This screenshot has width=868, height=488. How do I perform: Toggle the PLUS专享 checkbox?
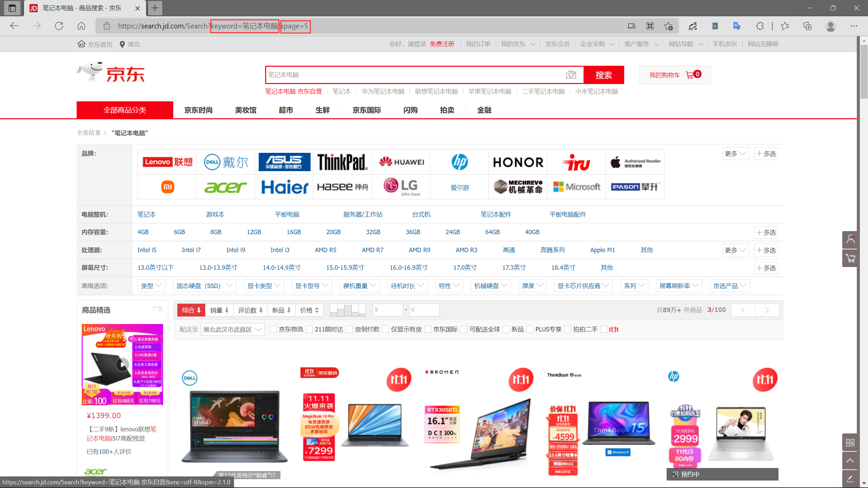tap(530, 329)
